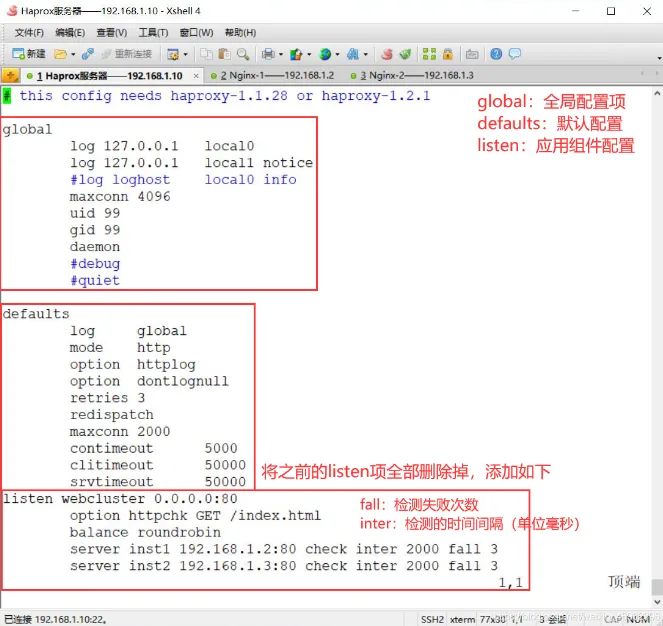Open the 工具(T) menu
This screenshot has height=626, width=663.
point(153,33)
